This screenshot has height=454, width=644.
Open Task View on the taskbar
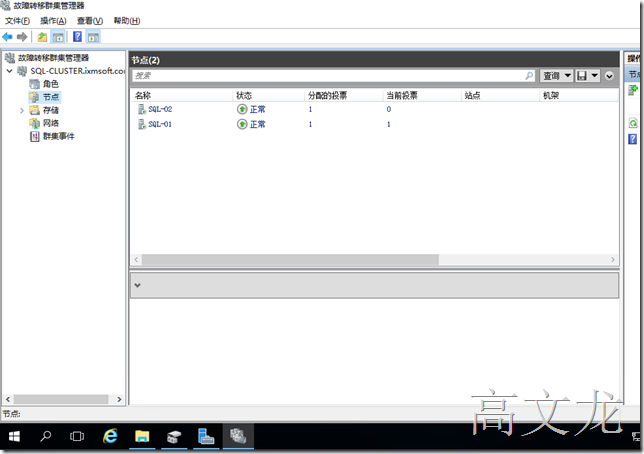point(77,436)
